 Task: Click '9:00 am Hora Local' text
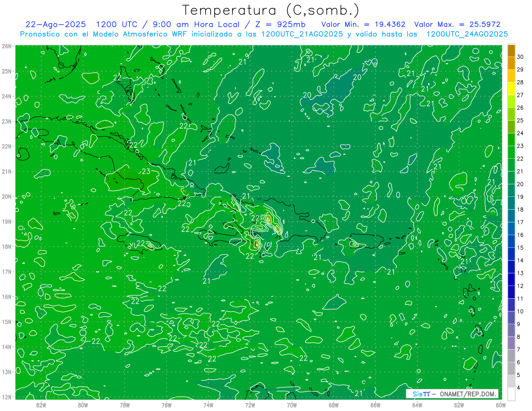(196, 24)
